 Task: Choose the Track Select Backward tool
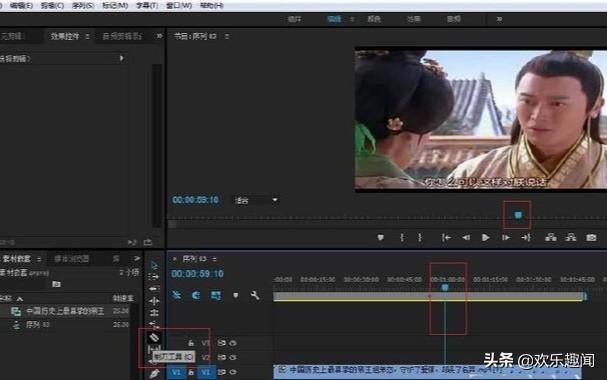click(x=154, y=289)
